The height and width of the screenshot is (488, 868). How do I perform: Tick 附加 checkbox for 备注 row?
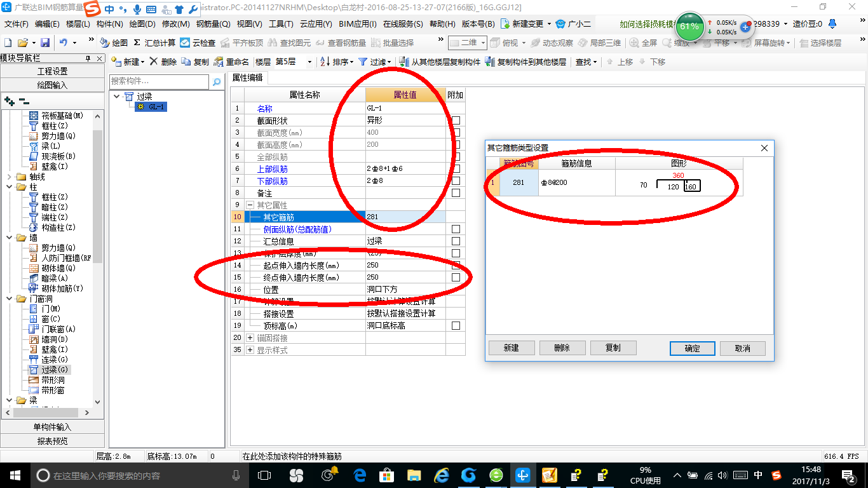tap(456, 193)
